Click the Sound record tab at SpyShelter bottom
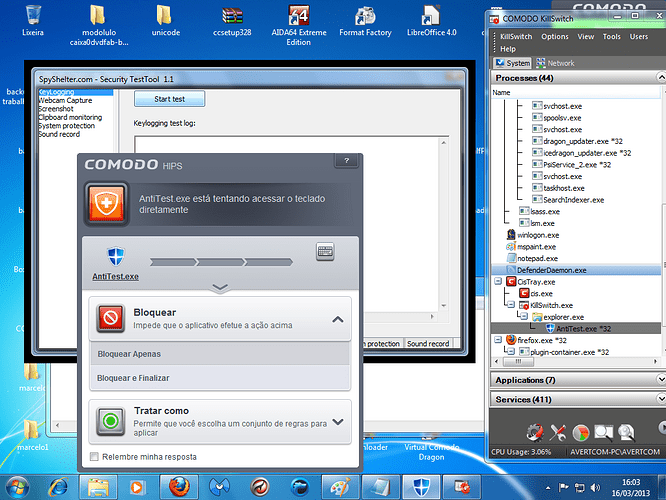The image size is (666, 500). 428,344
